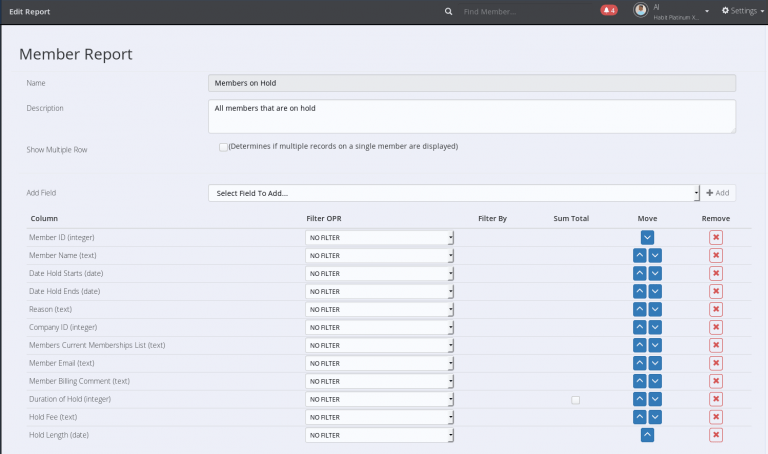Remove the Company ID column
768x454 pixels.
pos(716,327)
